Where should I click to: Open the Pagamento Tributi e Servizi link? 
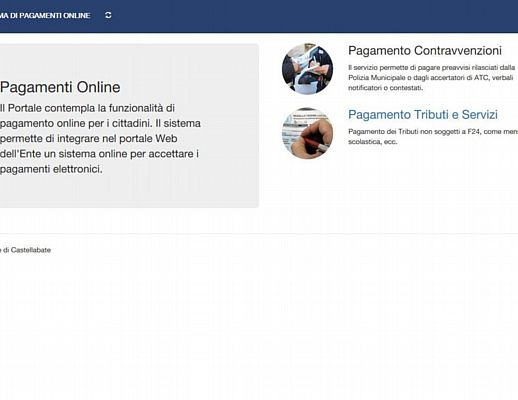(x=423, y=115)
